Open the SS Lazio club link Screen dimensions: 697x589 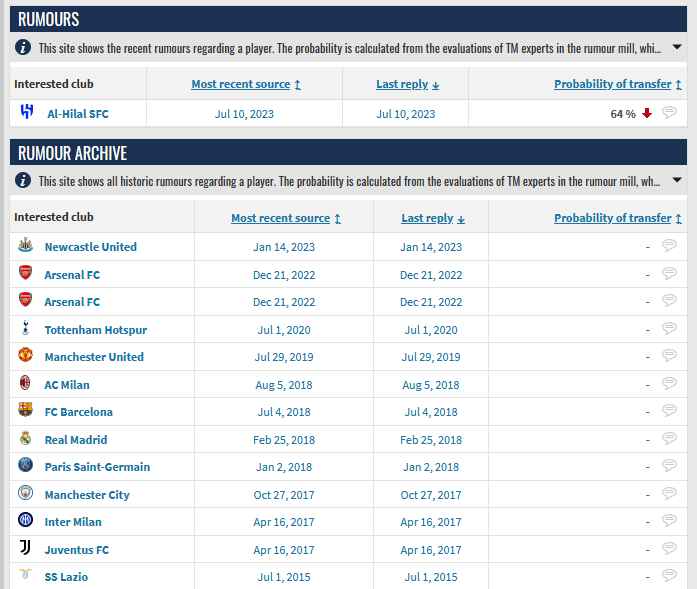point(66,577)
